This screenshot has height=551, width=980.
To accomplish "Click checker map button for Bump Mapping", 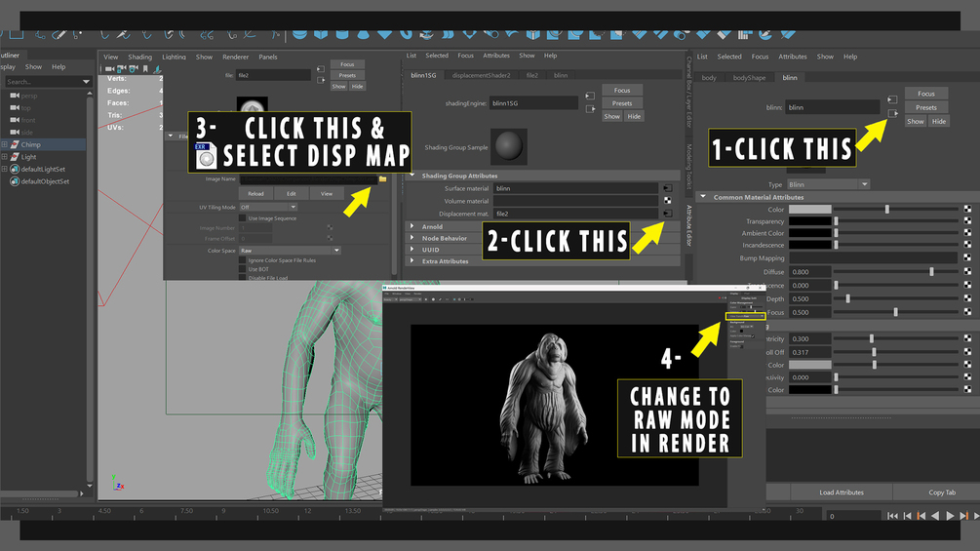I will tap(967, 257).
